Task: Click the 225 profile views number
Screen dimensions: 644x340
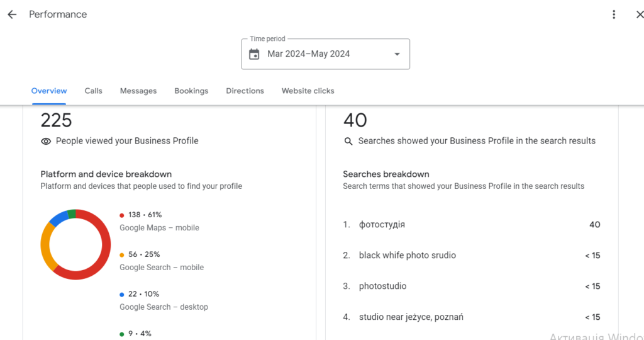Action: point(56,120)
